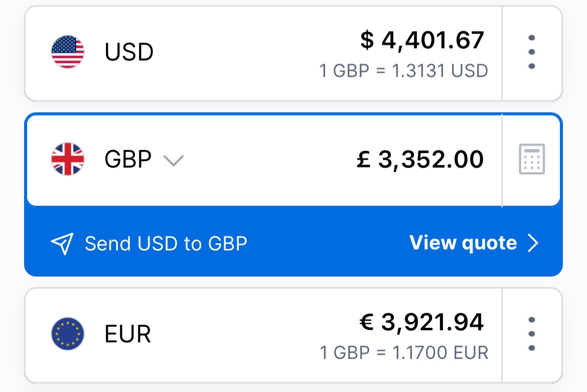Open the calculator icon beside GBP

(x=532, y=159)
